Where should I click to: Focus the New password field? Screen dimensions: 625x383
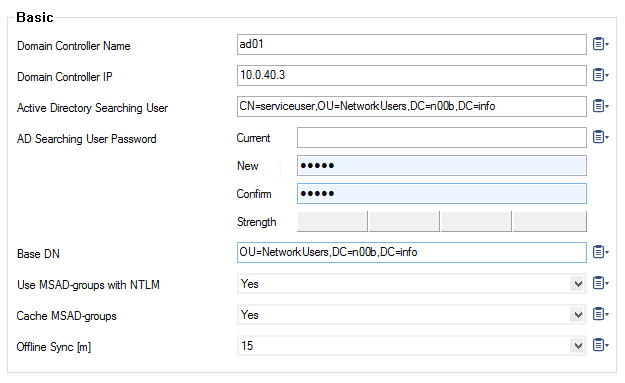[442, 165]
